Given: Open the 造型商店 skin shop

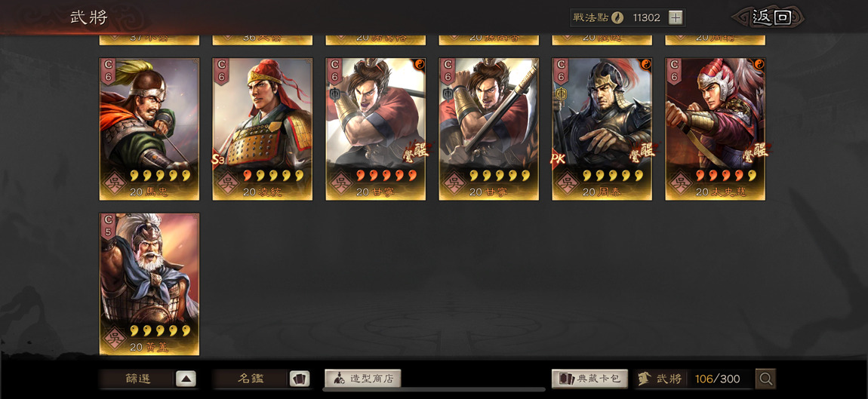Looking at the screenshot, I should coord(362,379).
